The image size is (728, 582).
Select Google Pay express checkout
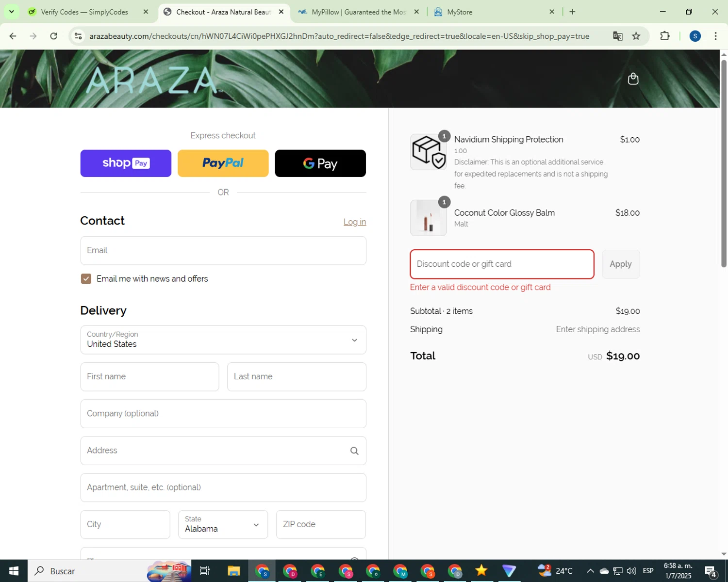tap(320, 163)
